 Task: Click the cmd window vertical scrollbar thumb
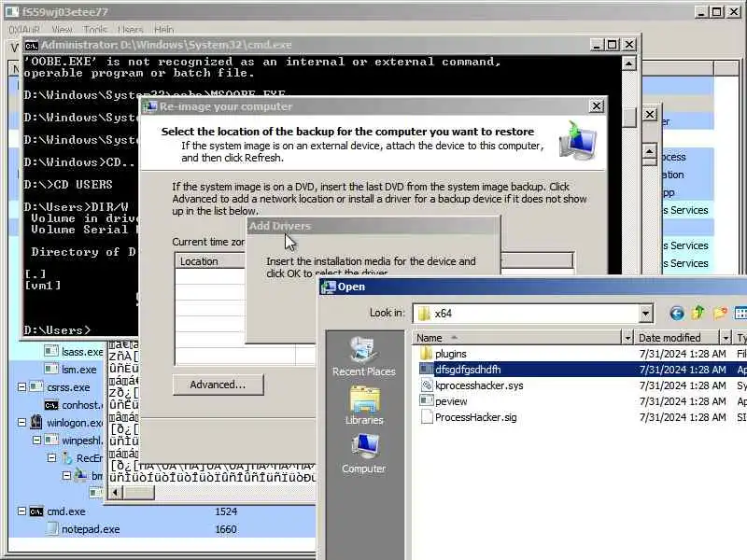pos(628,118)
